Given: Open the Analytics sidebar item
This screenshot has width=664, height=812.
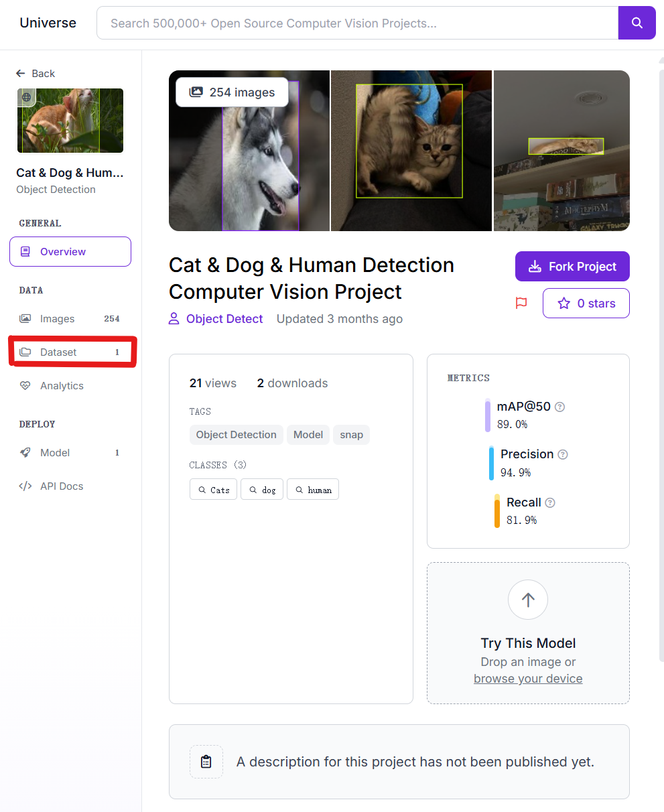Looking at the screenshot, I should point(62,386).
